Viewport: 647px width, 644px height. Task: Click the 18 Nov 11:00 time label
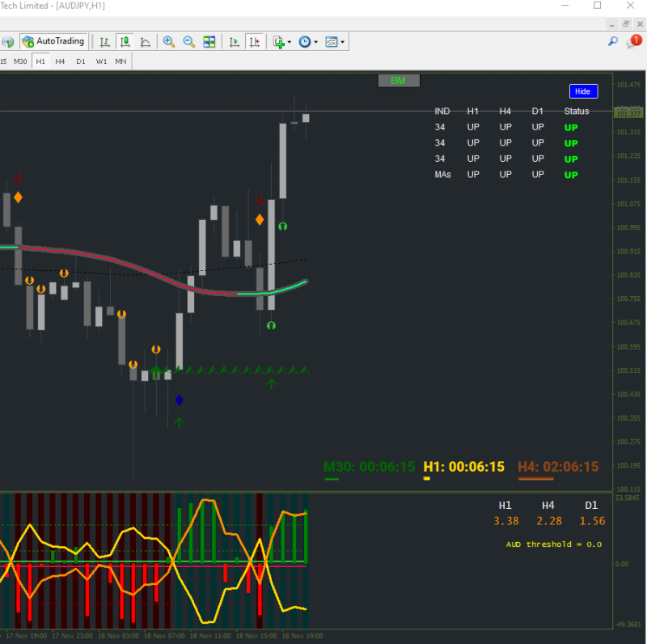coord(210,636)
